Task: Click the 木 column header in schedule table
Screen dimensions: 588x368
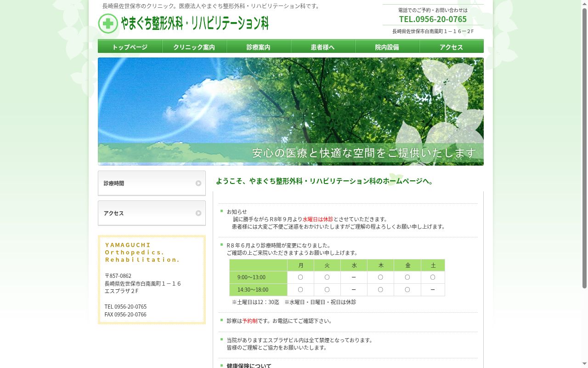Action: click(x=381, y=265)
